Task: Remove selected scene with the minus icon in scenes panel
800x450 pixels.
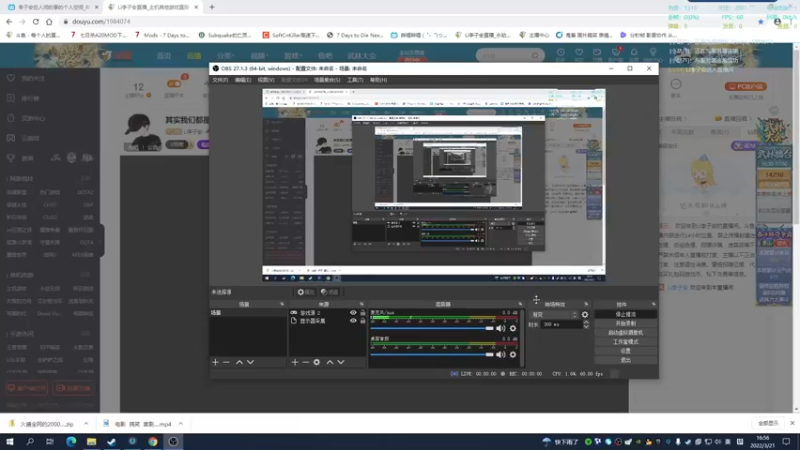Action: coord(227,362)
